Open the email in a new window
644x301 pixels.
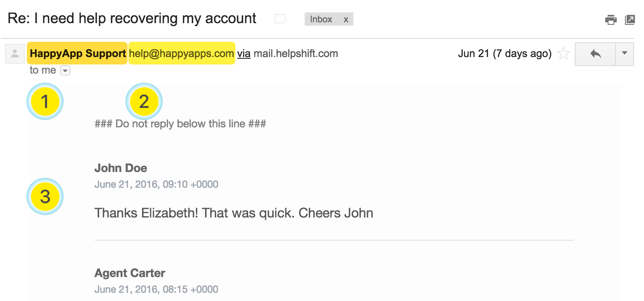tap(630, 20)
